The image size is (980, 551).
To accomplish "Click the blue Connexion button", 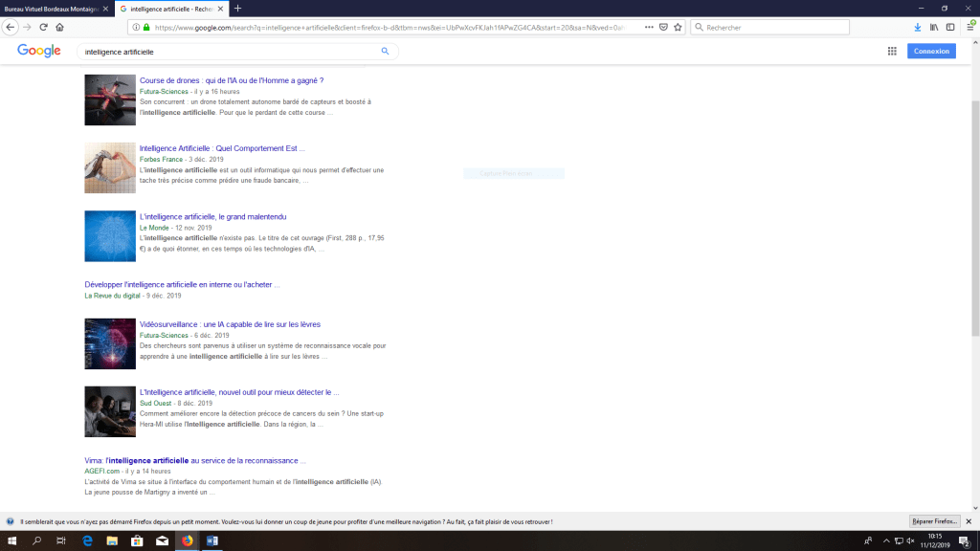I will coord(930,52).
